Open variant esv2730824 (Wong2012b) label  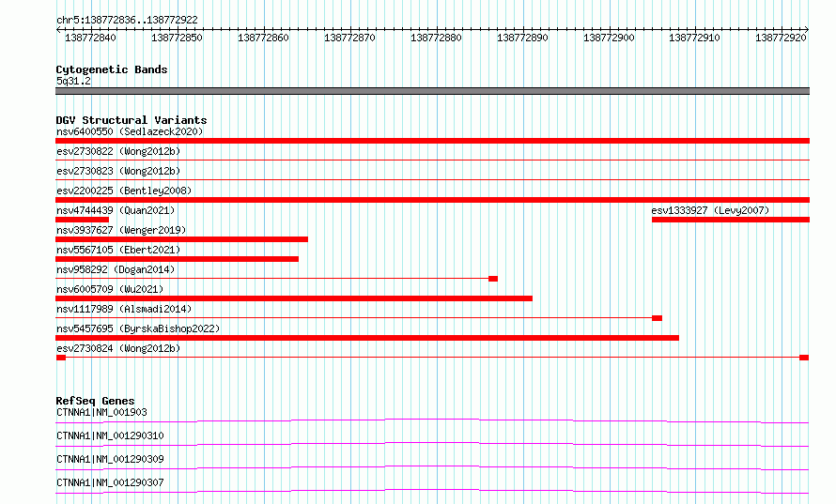coord(118,348)
